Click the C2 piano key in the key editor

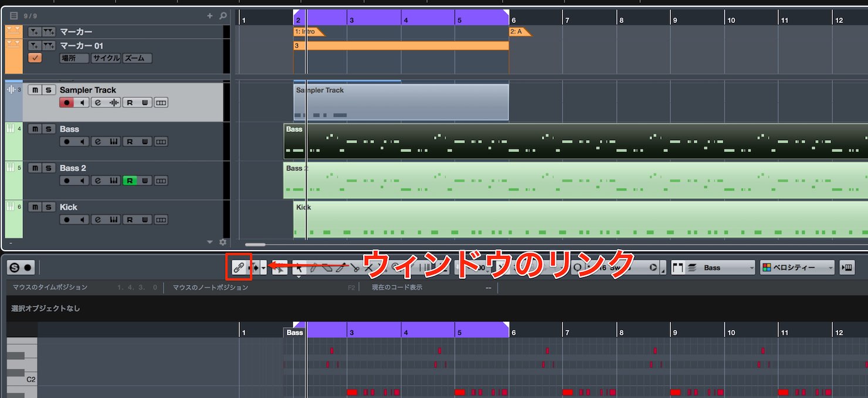[x=22, y=379]
